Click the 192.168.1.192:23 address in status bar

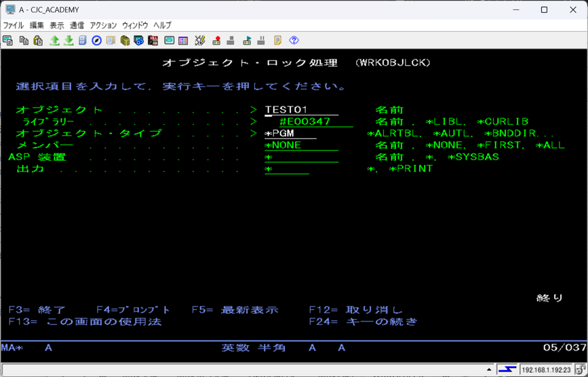[x=547, y=370]
